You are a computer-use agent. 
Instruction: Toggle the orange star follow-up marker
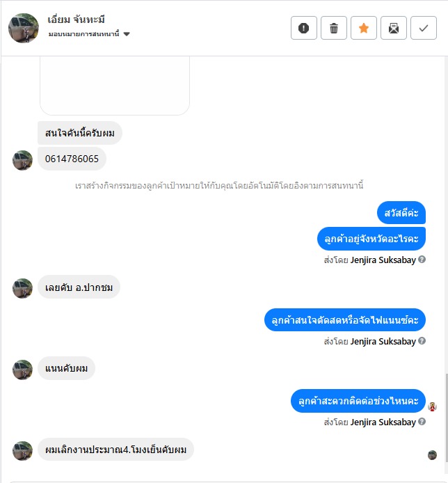click(364, 28)
